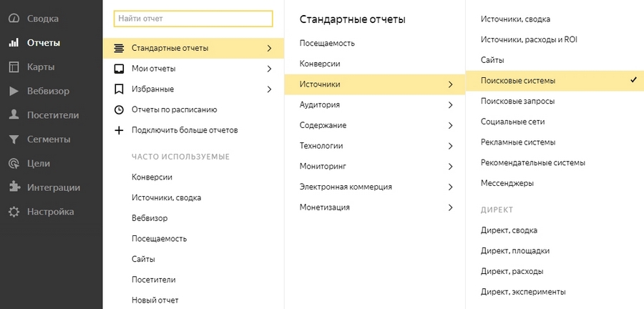Image resolution: width=644 pixels, height=309 pixels.
Task: Click the Сводка gauge icon in sidebar
Action: tap(14, 19)
